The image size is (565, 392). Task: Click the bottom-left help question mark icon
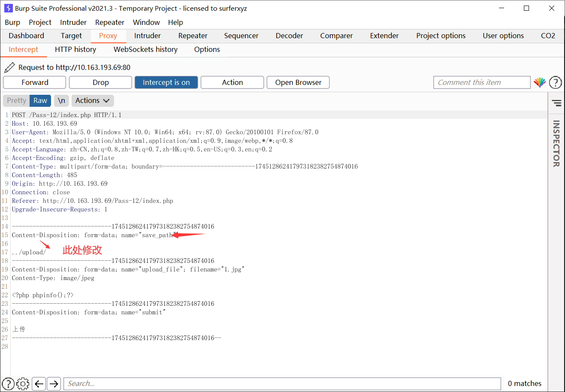(8, 383)
